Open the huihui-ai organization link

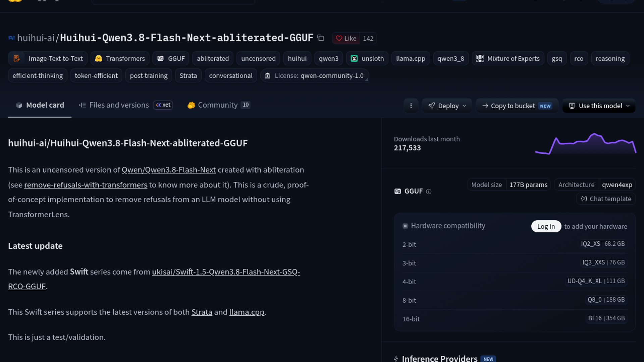(36, 38)
